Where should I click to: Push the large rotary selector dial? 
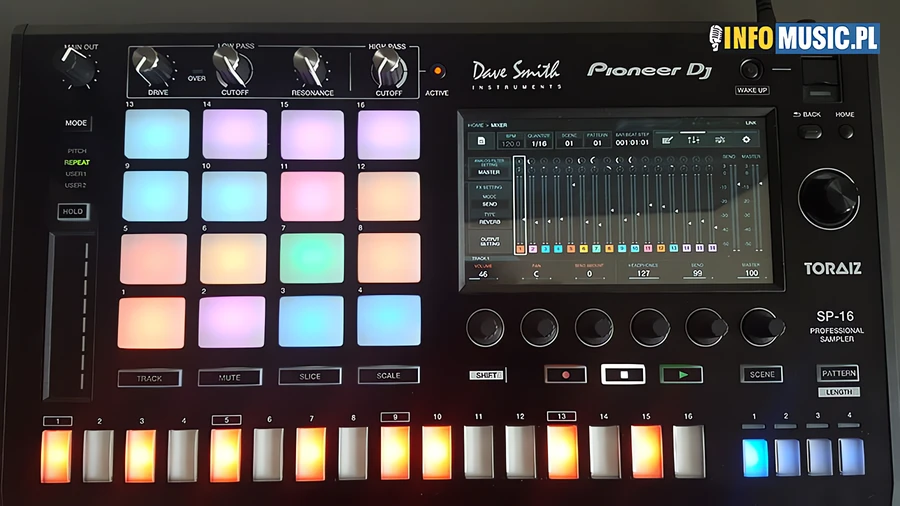click(x=828, y=198)
